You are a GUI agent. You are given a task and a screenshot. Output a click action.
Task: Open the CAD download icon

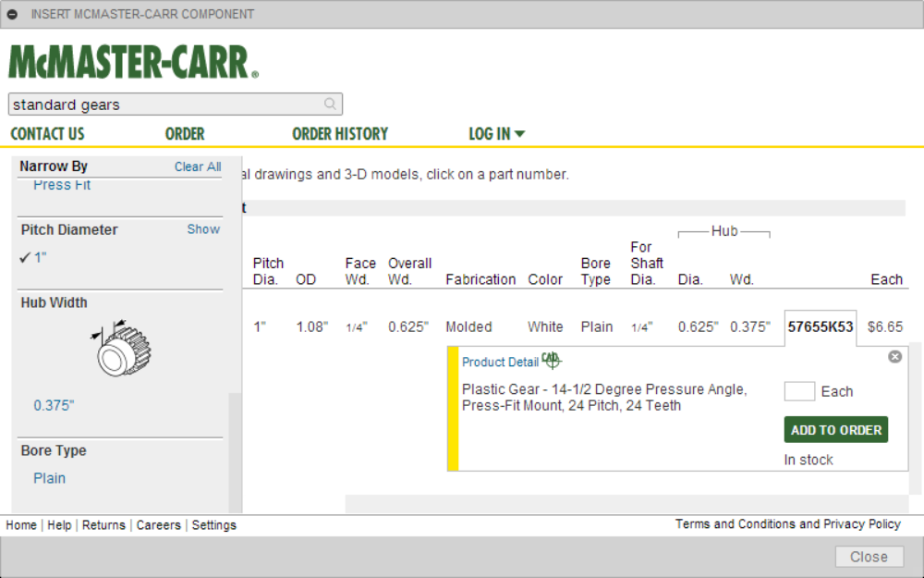(x=551, y=360)
